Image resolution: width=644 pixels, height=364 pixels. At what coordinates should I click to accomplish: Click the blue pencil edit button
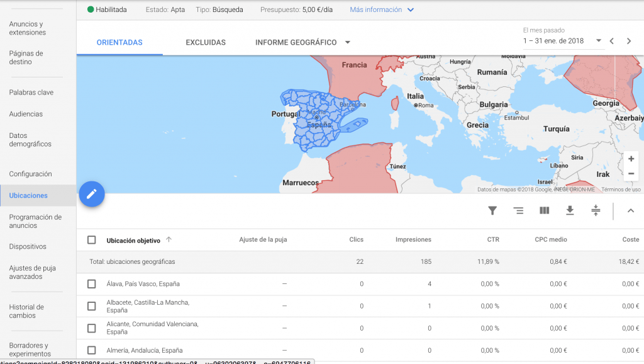coord(92,194)
